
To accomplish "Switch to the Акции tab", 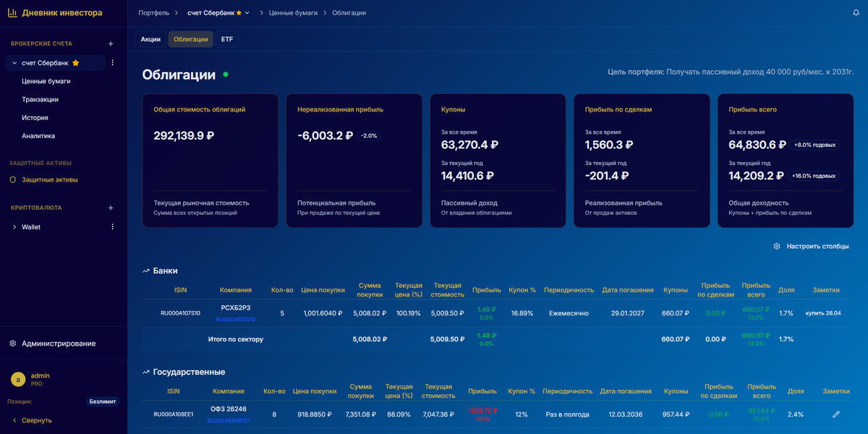I will click(x=150, y=39).
